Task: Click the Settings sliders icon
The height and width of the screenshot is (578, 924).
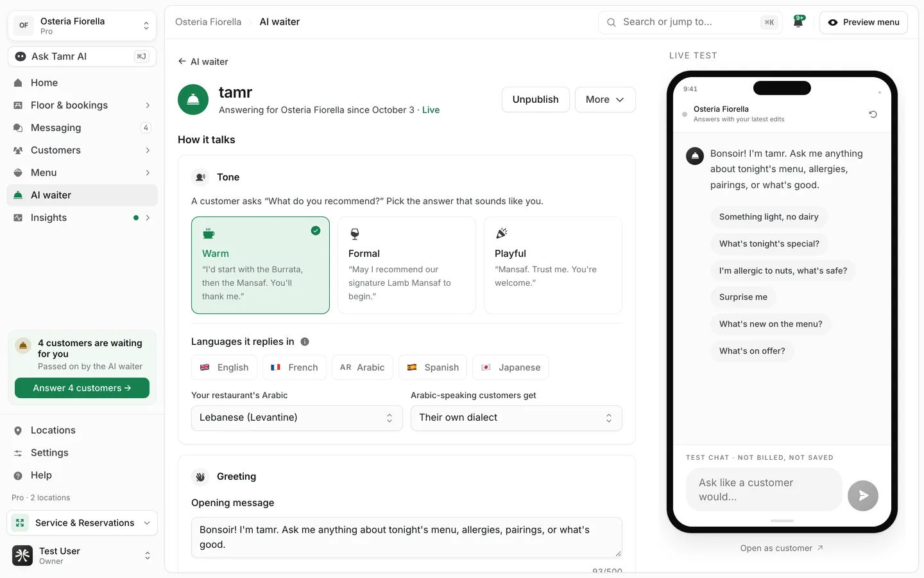Action: (18, 453)
